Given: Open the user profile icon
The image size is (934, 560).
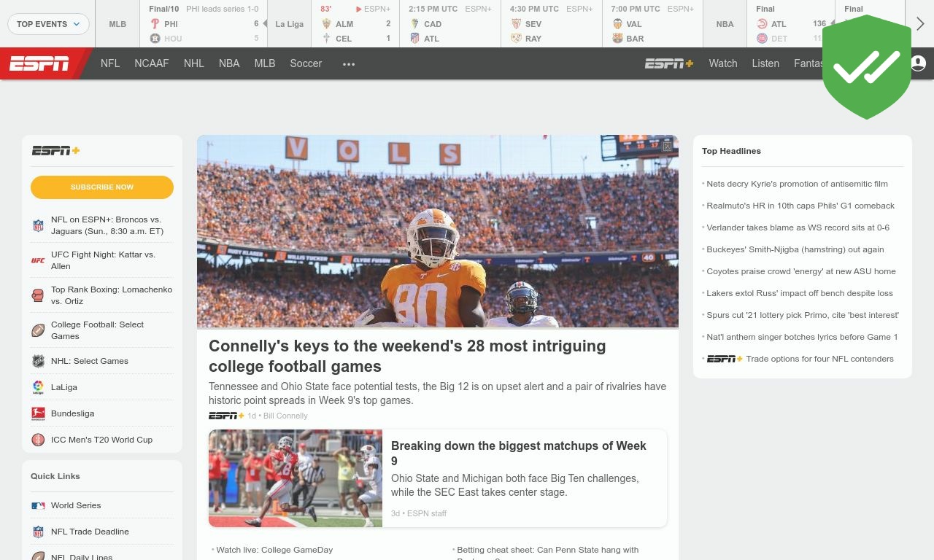Looking at the screenshot, I should [x=918, y=64].
